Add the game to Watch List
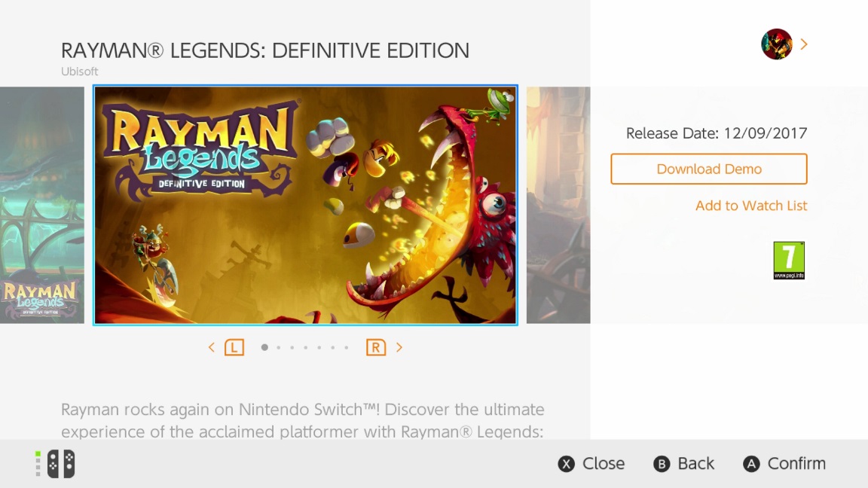The height and width of the screenshot is (488, 868). (750, 206)
